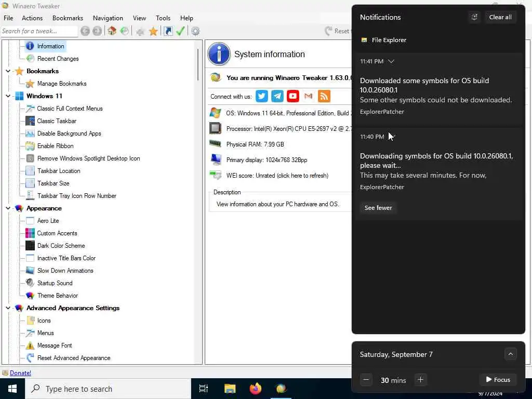Open the File menu
532x399 pixels.
point(8,18)
